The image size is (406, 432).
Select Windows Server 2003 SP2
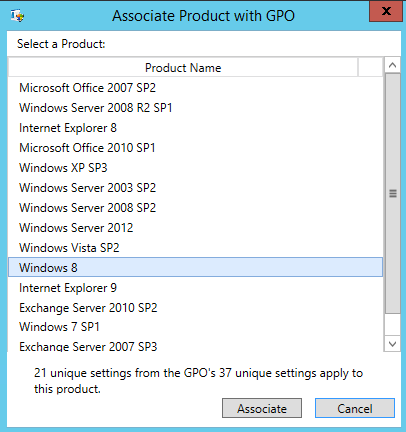[x=195, y=188]
